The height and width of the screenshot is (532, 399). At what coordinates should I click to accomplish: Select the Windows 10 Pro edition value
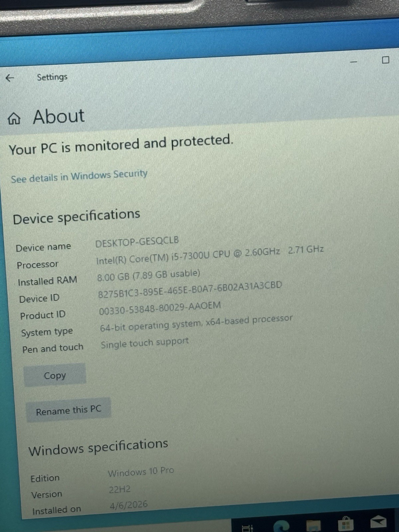click(141, 472)
